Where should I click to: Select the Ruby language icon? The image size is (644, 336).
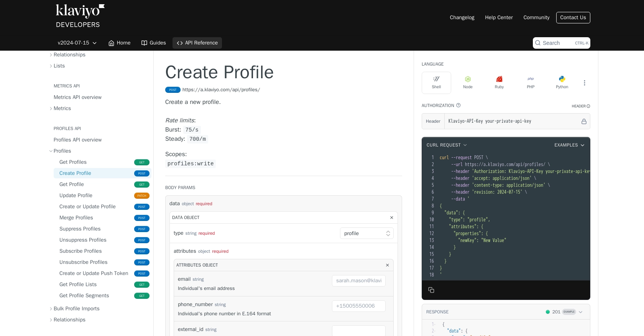point(499,82)
